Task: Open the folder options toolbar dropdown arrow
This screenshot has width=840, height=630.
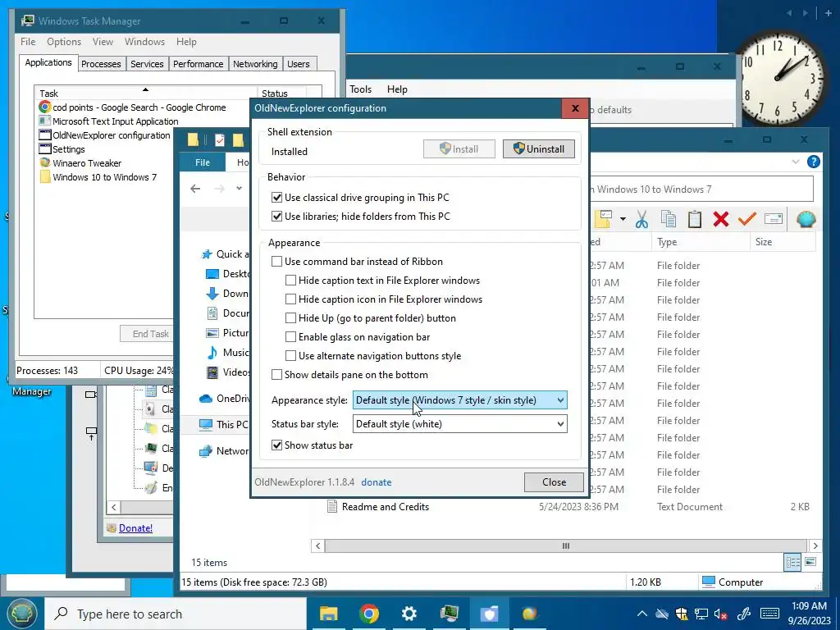Action: (623, 218)
